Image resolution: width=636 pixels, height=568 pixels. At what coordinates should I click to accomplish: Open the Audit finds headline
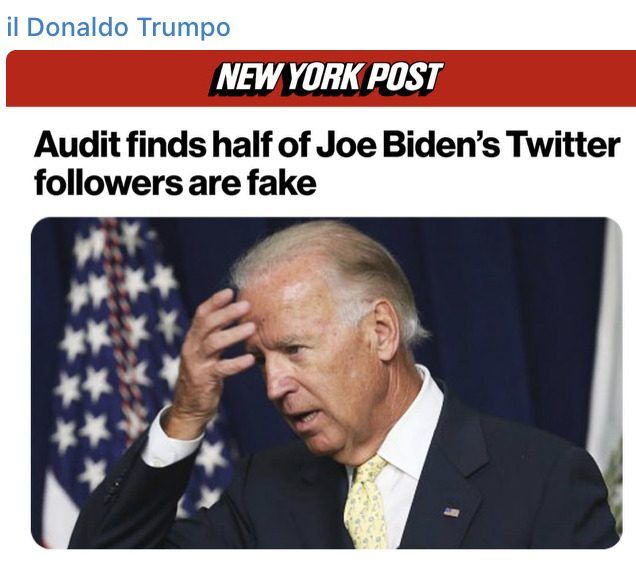(x=326, y=164)
